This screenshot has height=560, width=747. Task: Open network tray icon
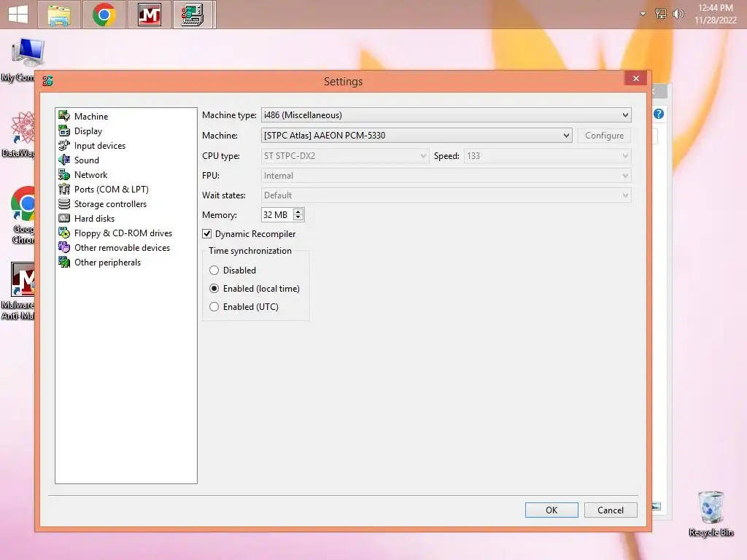(x=661, y=14)
